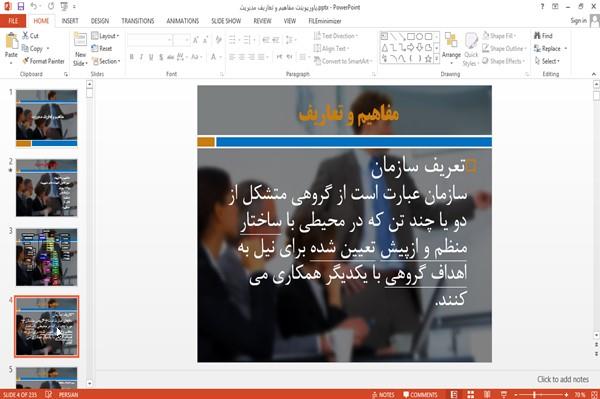Click the Save icon in quick access toolbar
Image resolution: width=600 pixels, height=399 pixels.
[x=21, y=6]
